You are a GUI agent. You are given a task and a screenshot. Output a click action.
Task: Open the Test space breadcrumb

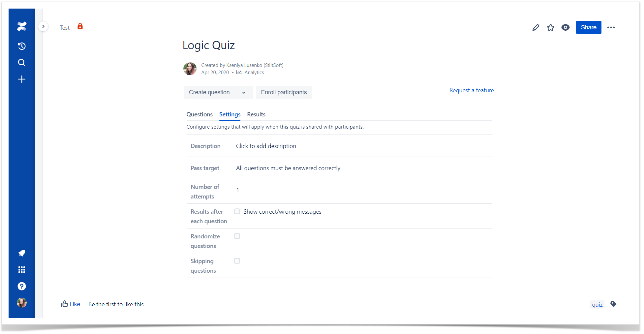tap(65, 28)
